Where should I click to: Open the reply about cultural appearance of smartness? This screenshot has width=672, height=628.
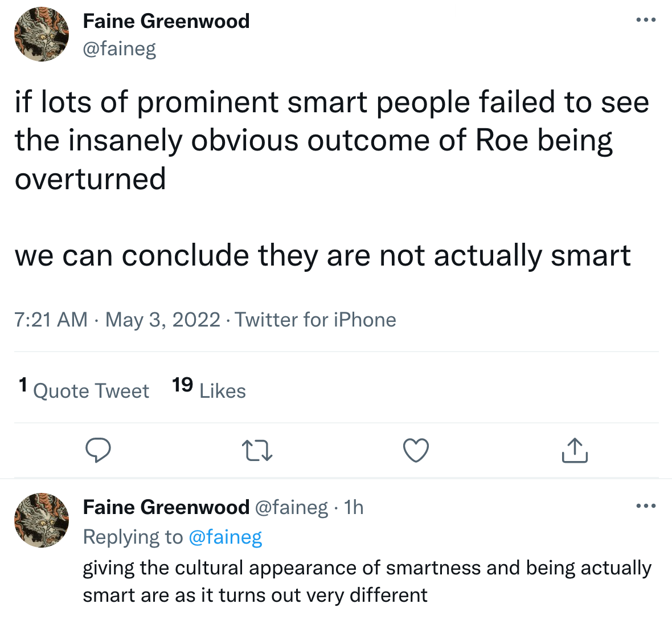pos(367,581)
